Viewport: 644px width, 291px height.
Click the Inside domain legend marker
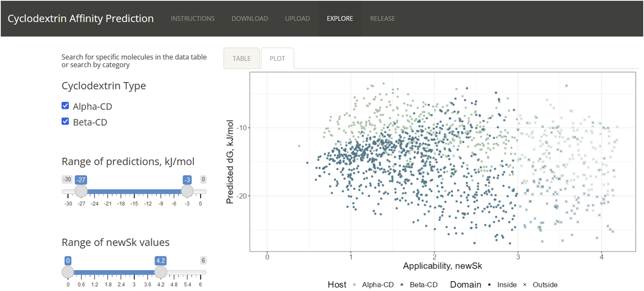tap(490, 285)
